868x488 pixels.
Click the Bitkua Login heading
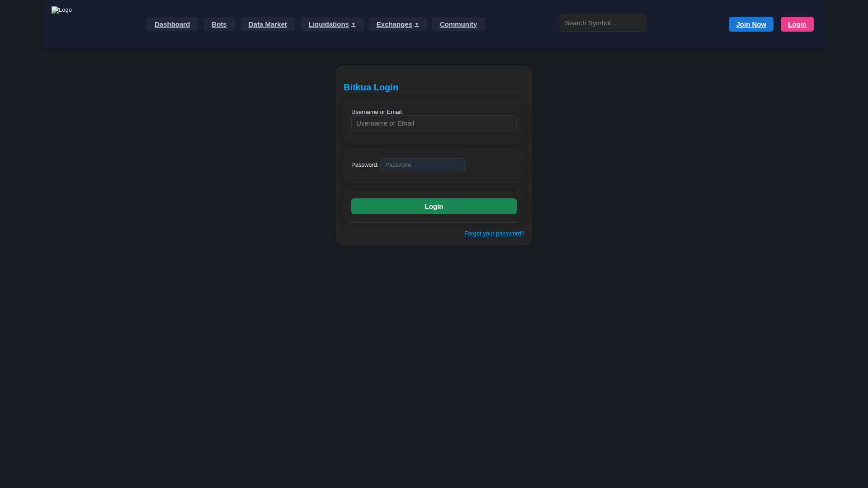(x=371, y=87)
